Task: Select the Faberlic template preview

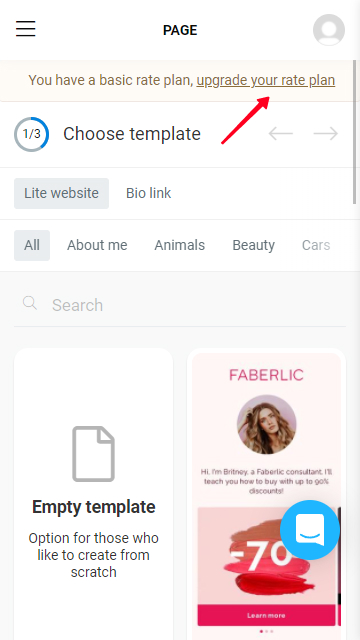Action: [x=266, y=494]
